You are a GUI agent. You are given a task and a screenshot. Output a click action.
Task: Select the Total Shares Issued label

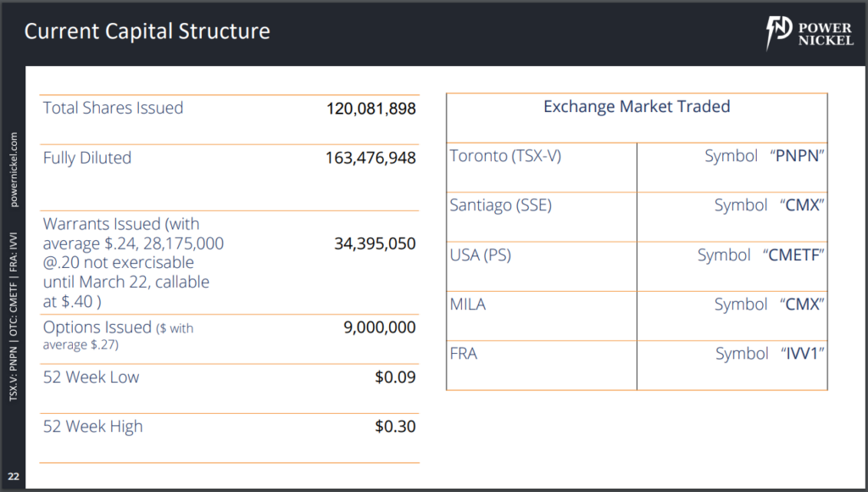[x=113, y=108]
